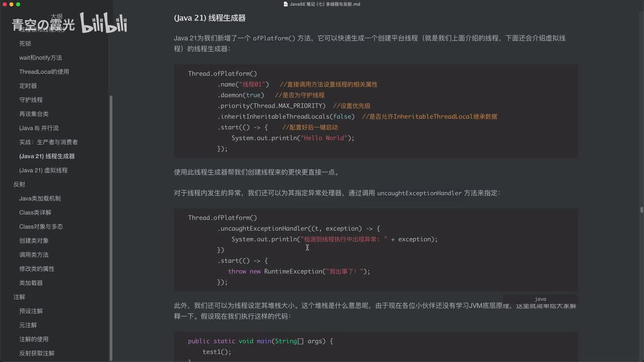Click the file title JavaSE 笔记 (七) 多线程与反射.md
The height and width of the screenshot is (362, 644).
[x=325, y=4]
